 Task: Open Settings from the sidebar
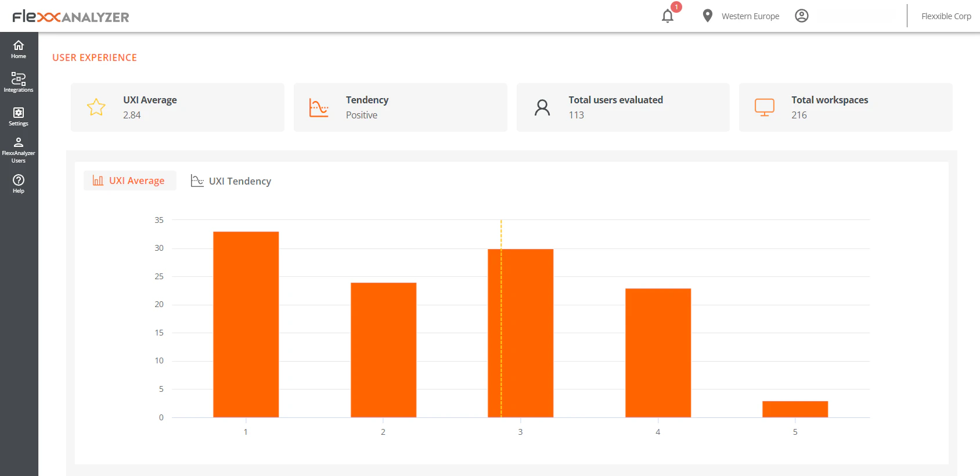pos(19,116)
